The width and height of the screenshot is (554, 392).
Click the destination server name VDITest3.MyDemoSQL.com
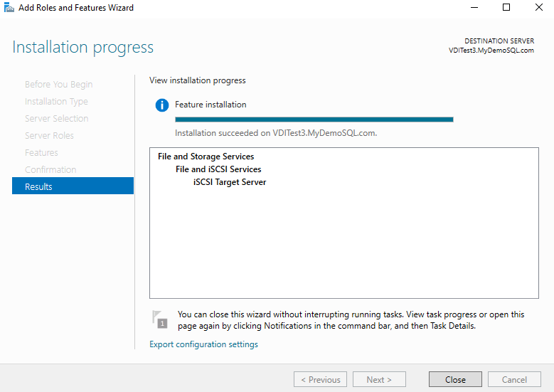[x=491, y=51]
